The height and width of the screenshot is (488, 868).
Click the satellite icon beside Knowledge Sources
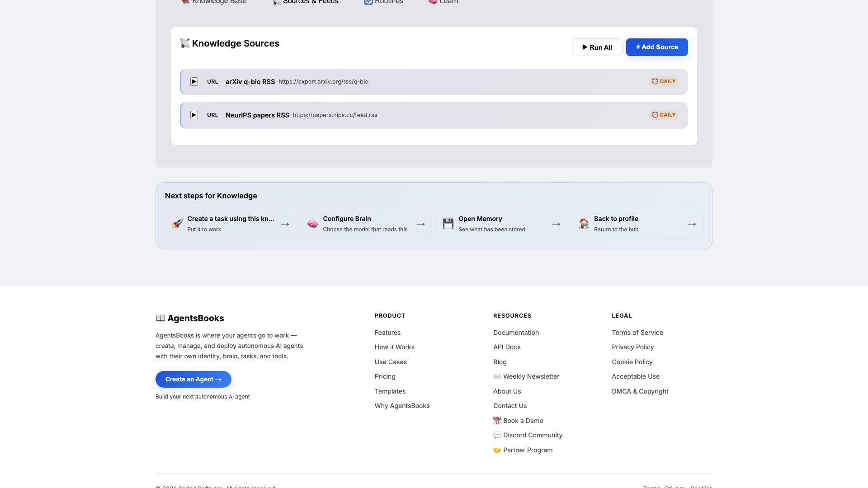[x=184, y=43]
